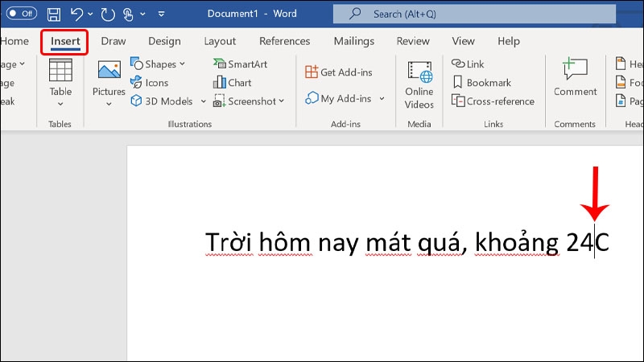The width and height of the screenshot is (644, 362).
Task: Click the Footer page icon
Action: coord(620,82)
